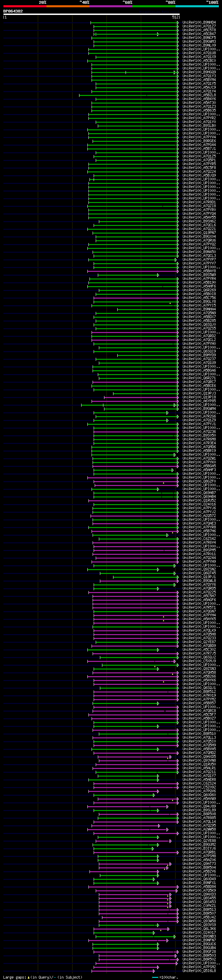Click the 512 end position label
Viewport: 222px width, 980px height.
[175, 17]
